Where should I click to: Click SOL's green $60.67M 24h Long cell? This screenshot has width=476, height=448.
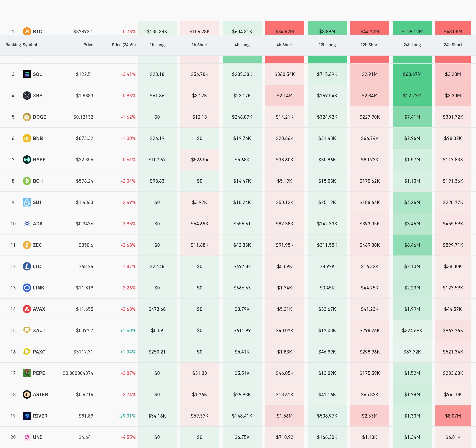pyautogui.click(x=412, y=74)
